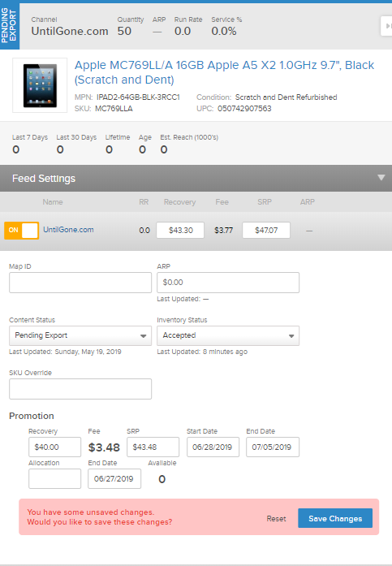Click the Reset button

click(276, 519)
